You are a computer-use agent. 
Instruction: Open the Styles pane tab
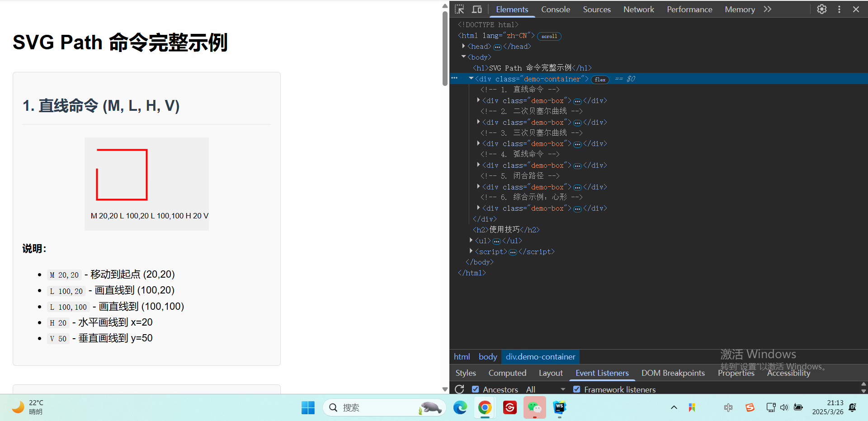[x=466, y=373]
